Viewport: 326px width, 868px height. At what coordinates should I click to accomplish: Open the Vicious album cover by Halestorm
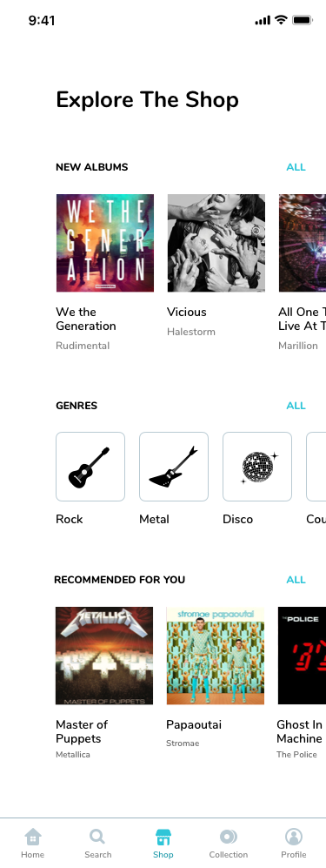click(x=216, y=243)
